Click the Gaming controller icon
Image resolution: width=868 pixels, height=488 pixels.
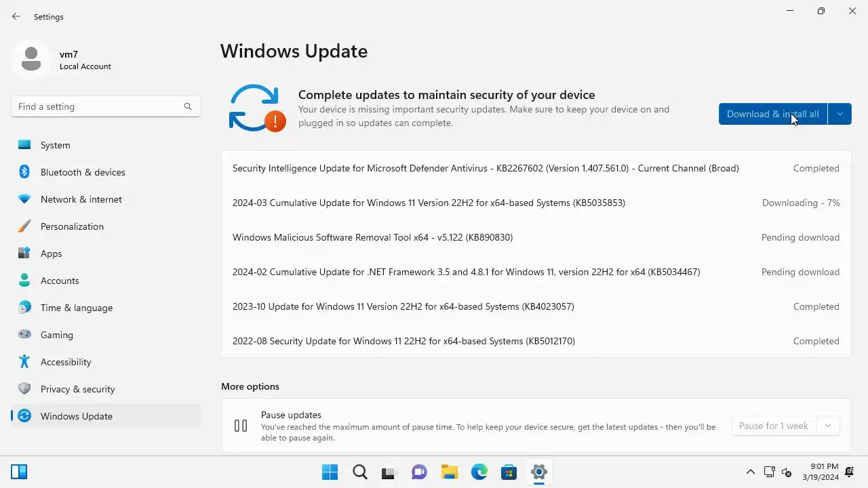[x=24, y=335]
